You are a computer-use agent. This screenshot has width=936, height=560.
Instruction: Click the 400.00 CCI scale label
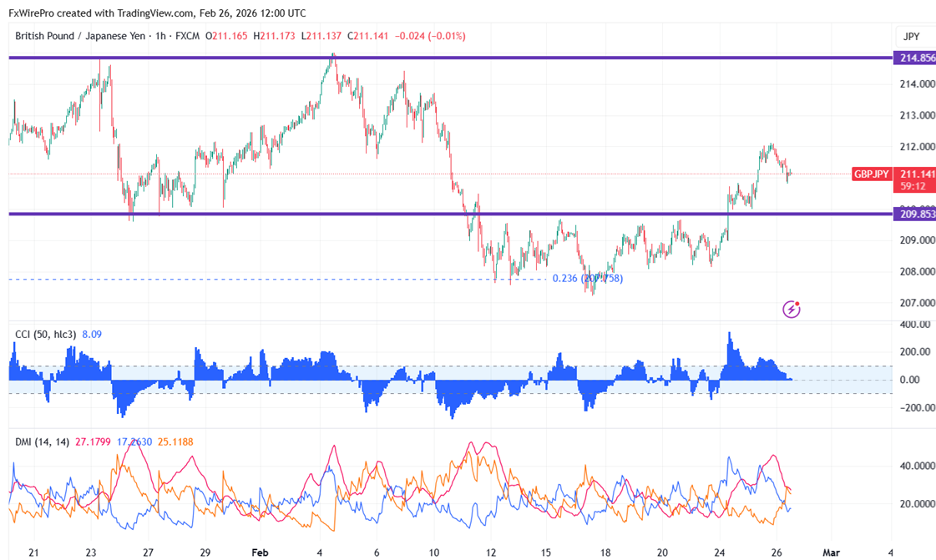915,325
